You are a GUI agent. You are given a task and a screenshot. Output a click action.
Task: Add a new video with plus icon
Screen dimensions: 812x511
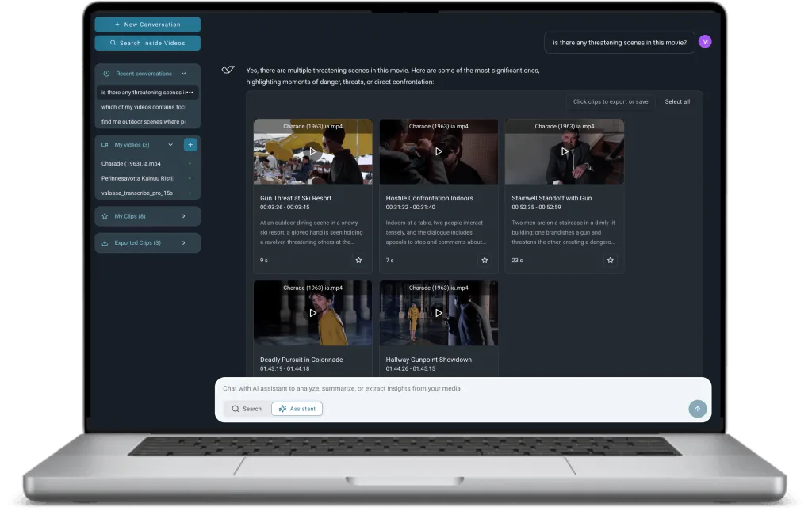pyautogui.click(x=190, y=145)
